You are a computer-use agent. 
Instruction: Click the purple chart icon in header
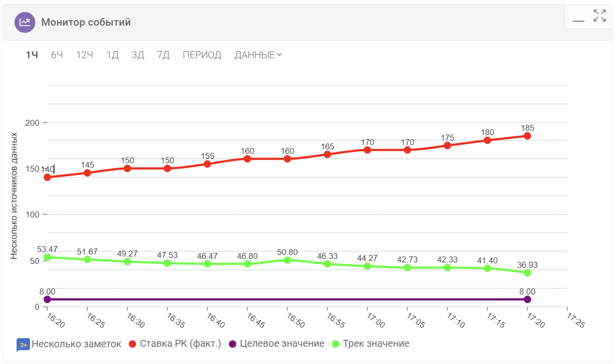25,22
